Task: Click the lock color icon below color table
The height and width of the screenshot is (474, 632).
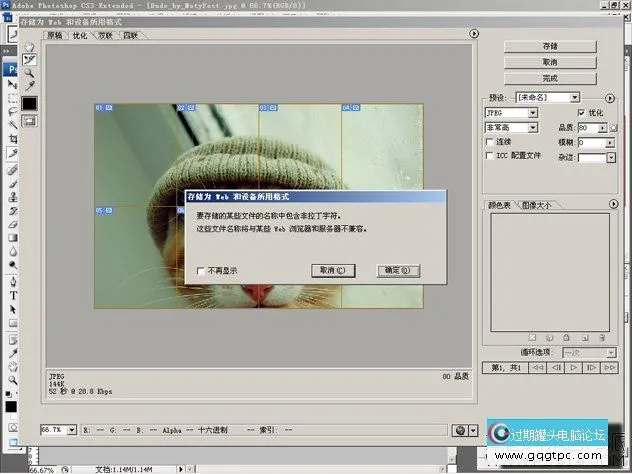Action: point(566,338)
